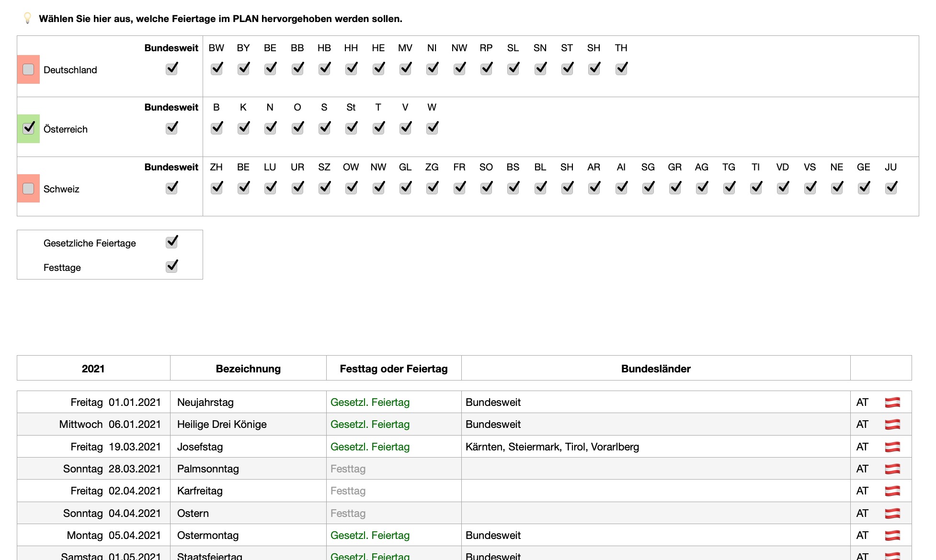Enable the Schweiz country checkbox
936x560 pixels.
pyautogui.click(x=28, y=189)
